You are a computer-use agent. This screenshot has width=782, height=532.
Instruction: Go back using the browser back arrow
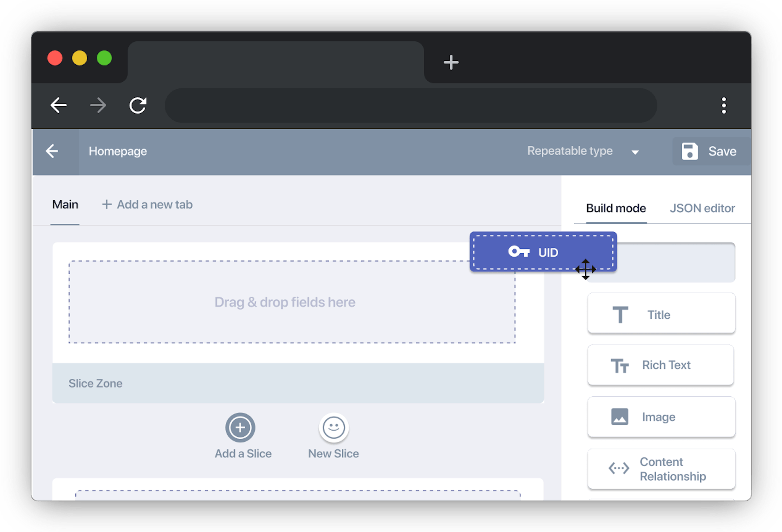58,106
